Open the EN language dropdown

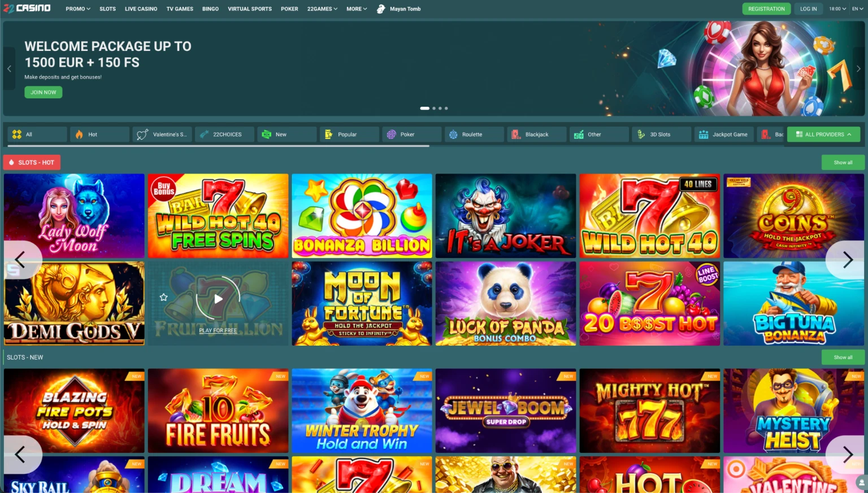tap(857, 8)
